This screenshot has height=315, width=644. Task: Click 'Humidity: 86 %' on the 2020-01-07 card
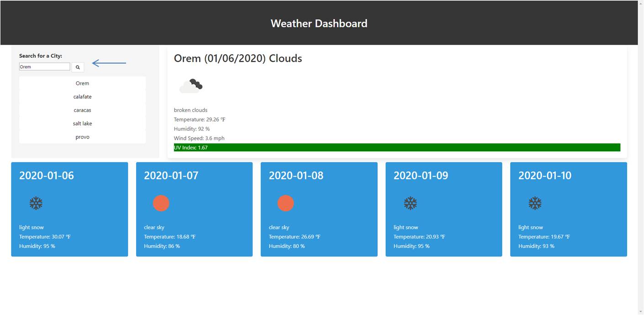[x=162, y=246]
